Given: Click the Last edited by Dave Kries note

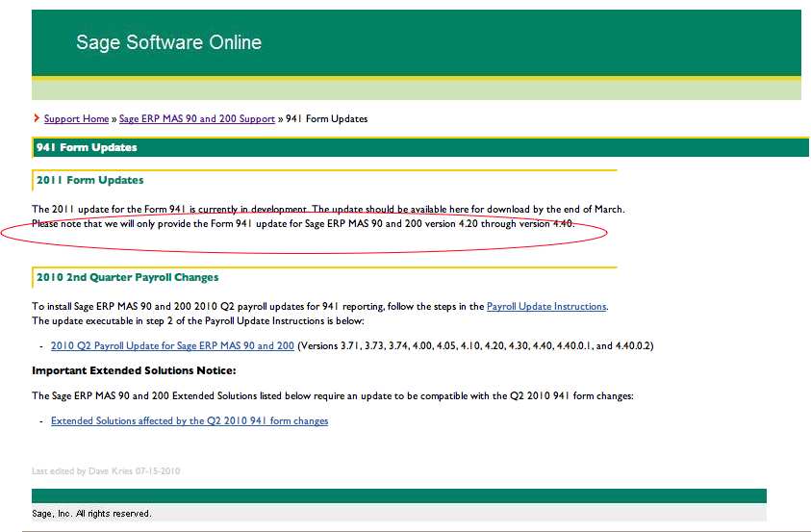Looking at the screenshot, I should click(x=106, y=471).
